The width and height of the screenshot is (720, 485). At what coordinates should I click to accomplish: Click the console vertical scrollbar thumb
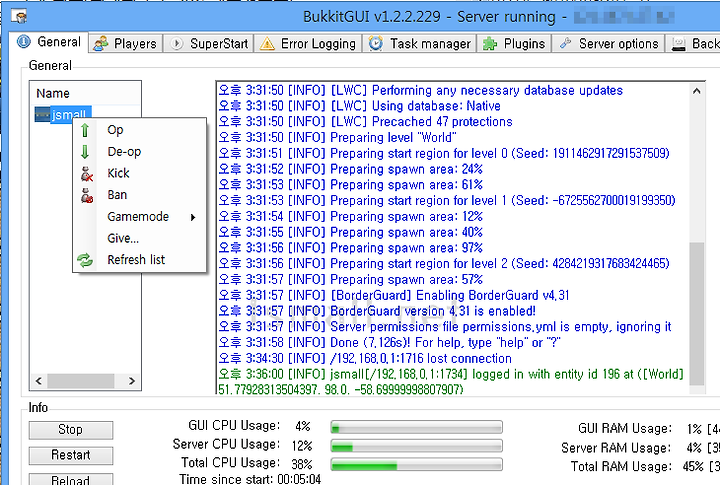[x=697, y=314]
